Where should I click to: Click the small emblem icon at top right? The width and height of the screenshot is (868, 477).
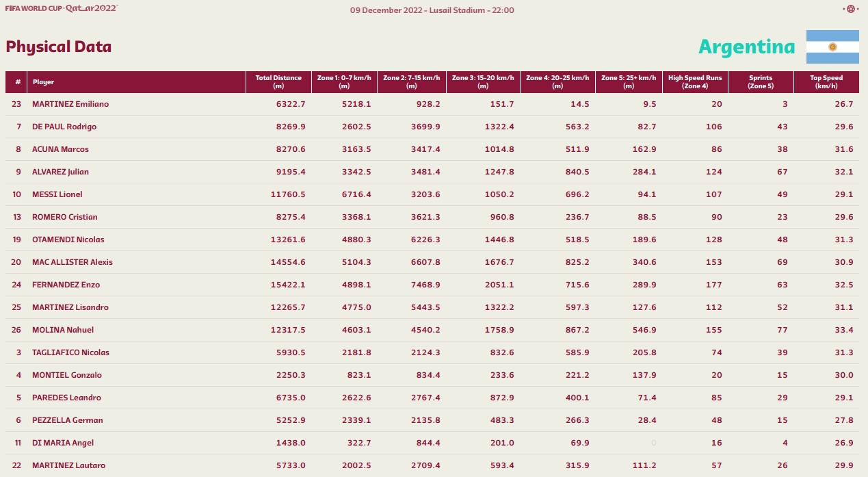point(850,10)
